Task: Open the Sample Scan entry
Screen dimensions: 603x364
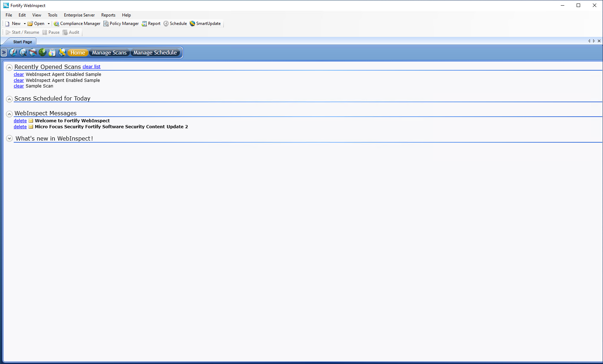Action: (39, 86)
